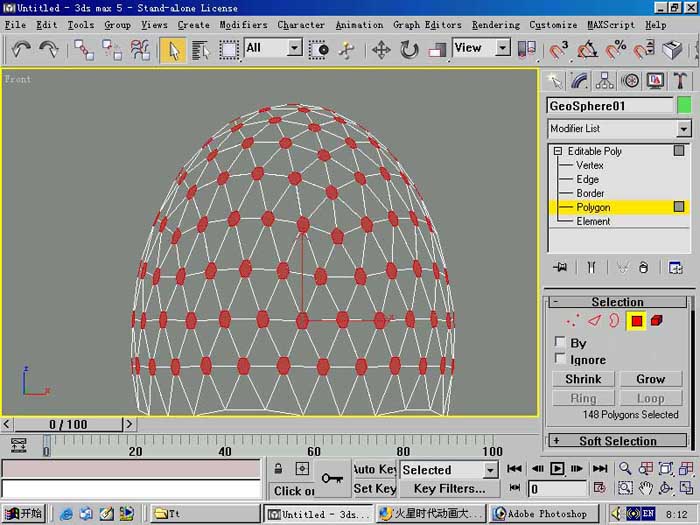Open the Modifier List dropdown

click(x=619, y=129)
